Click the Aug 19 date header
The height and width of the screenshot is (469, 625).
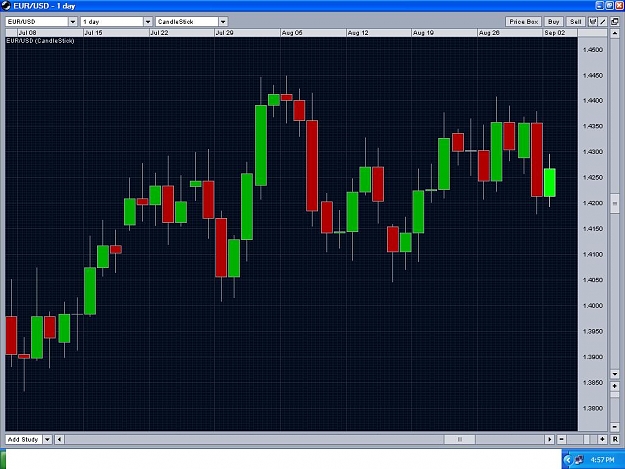423,33
